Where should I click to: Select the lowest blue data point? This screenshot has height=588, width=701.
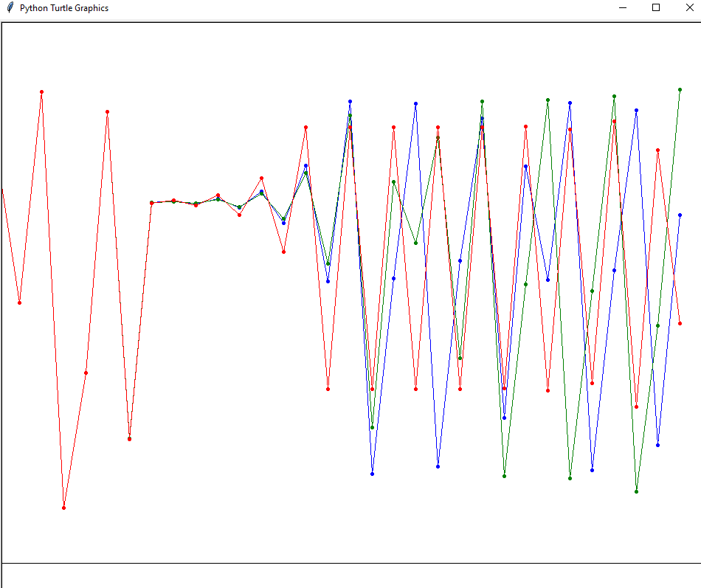pyautogui.click(x=372, y=474)
